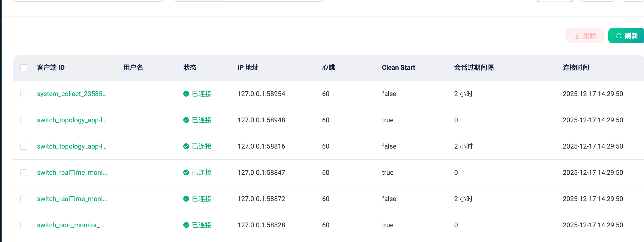
Task: Open the system_collect_23585 client link
Action: [x=72, y=94]
